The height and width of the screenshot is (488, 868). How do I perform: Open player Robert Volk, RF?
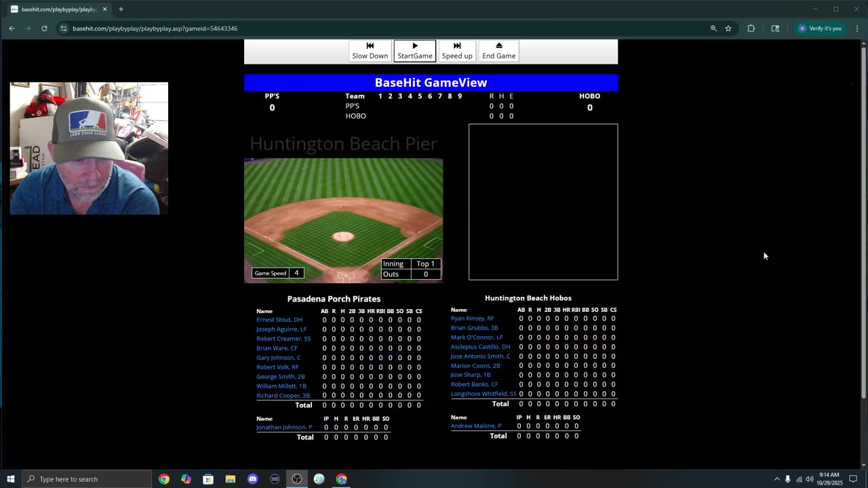coord(277,367)
